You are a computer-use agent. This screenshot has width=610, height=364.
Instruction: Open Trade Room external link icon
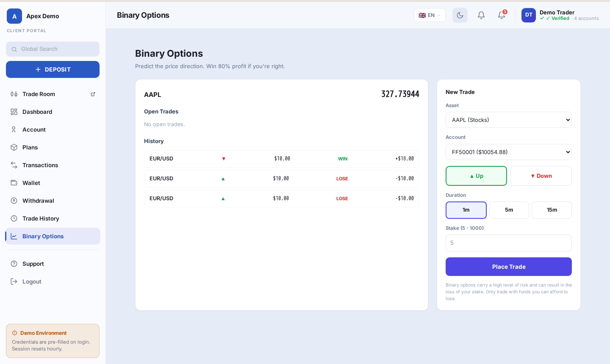(93, 94)
